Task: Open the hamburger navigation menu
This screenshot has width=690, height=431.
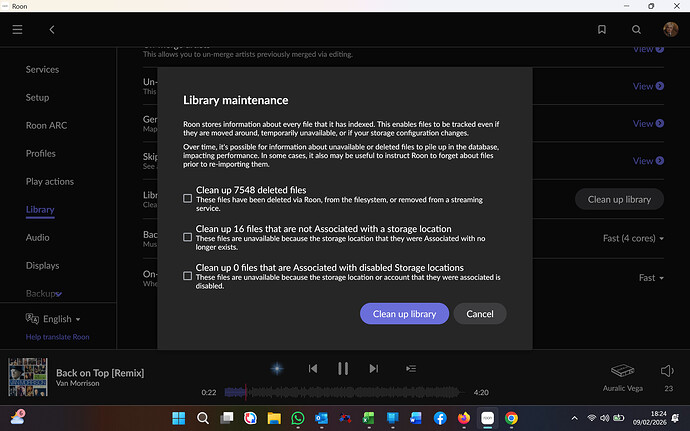Action: click(17, 30)
